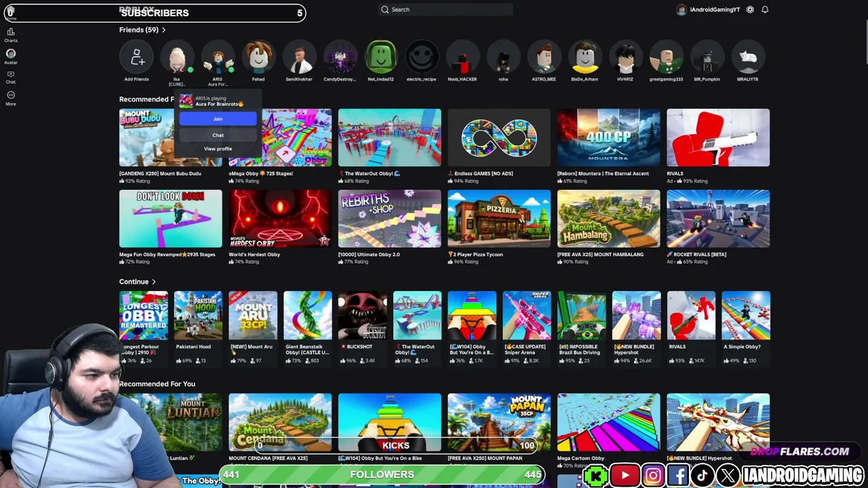Open friend SamiKhokhar's avatar

tap(299, 58)
